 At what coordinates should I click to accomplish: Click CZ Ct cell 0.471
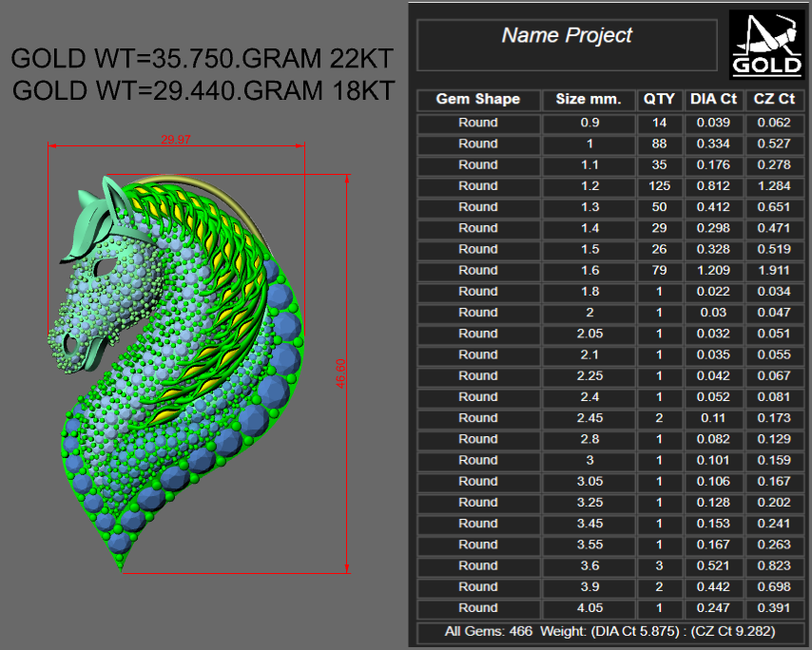click(x=774, y=229)
